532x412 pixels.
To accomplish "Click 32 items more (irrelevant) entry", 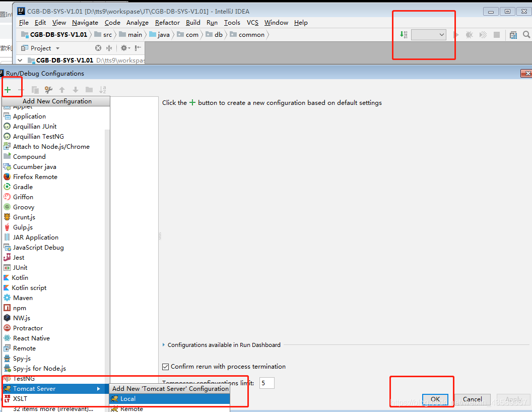I will pyautogui.click(x=53, y=408).
